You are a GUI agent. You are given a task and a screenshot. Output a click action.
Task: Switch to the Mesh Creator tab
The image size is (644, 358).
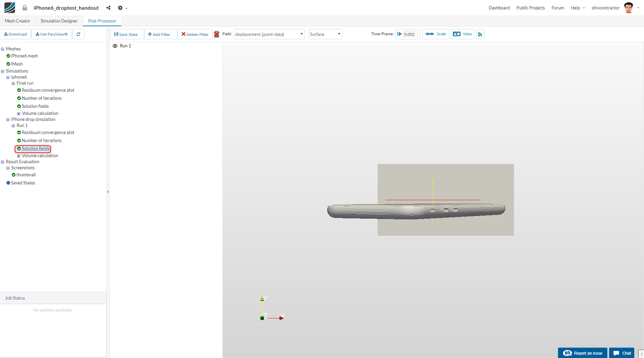[x=17, y=21]
